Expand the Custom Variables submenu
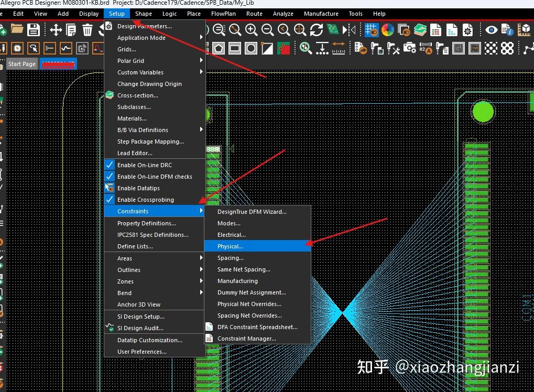Screen dimensions: 534x392 tap(155, 72)
